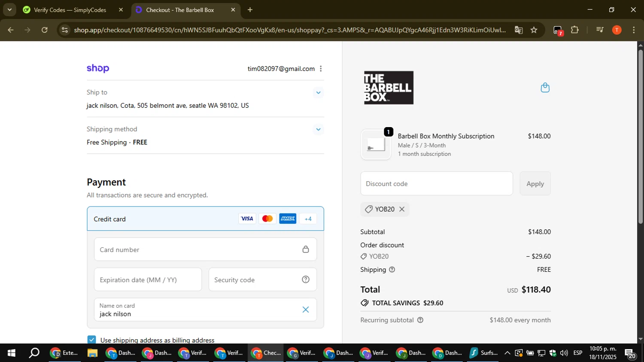This screenshot has width=644, height=362.
Task: Show the +4 more card types
Action: point(308,219)
